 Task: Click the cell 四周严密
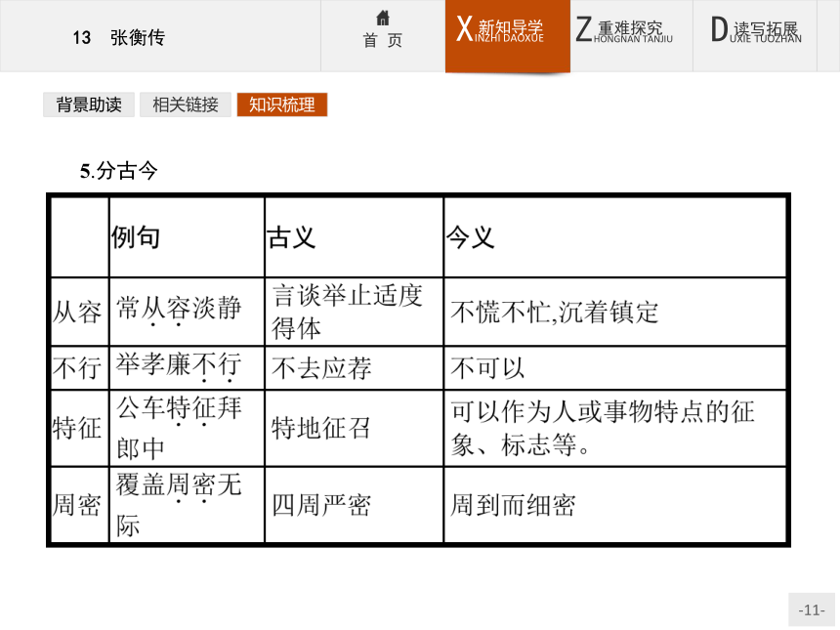click(x=321, y=505)
